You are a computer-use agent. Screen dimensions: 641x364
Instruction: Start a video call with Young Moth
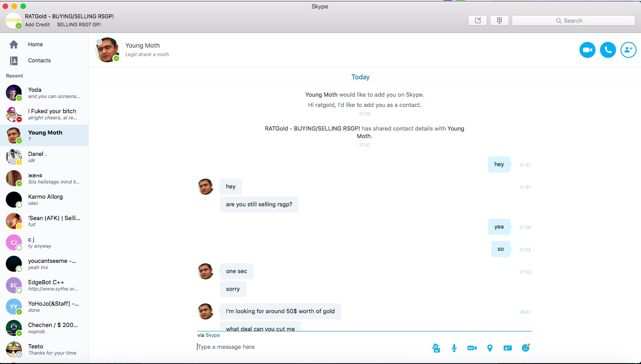point(588,50)
